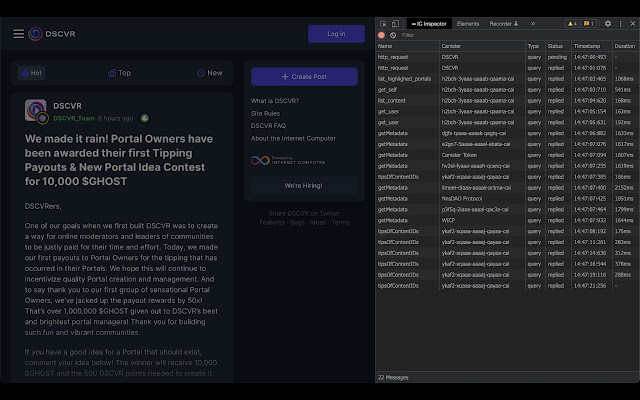Select the getMetadata row for NnsDAO Protocol
640x400 pixels.
(507, 199)
